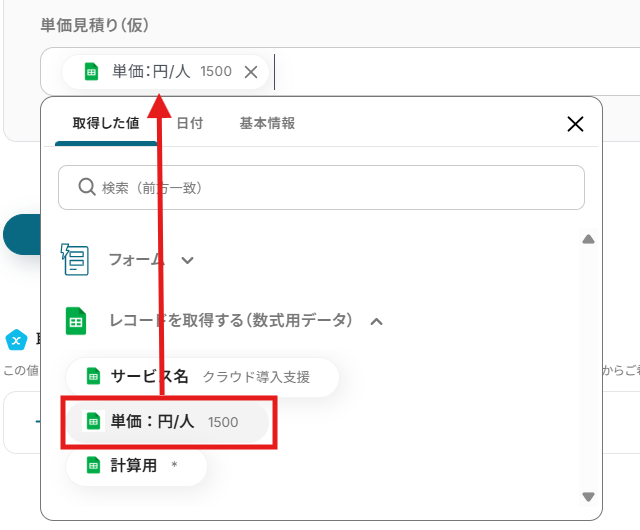Click the magnifier search icon
The height and width of the screenshot is (530, 640).
(x=87, y=187)
